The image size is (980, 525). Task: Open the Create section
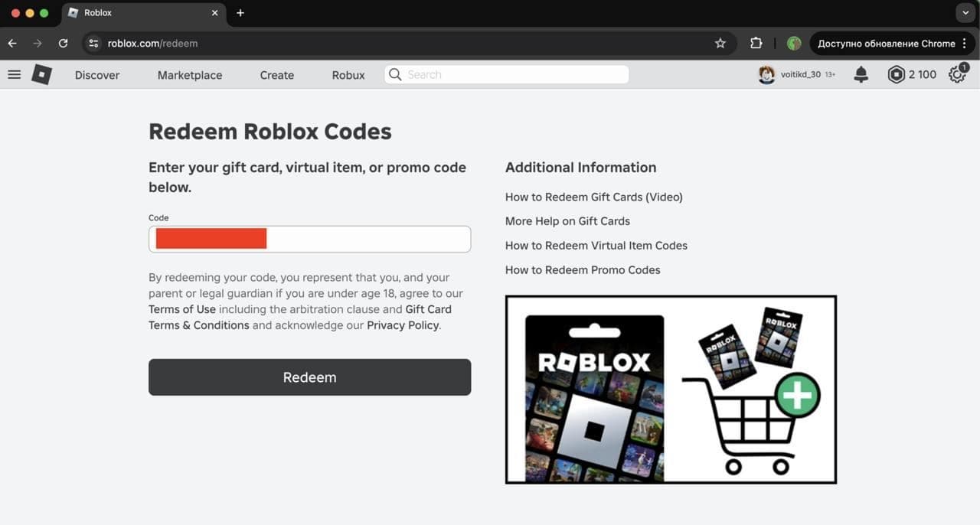tap(277, 75)
